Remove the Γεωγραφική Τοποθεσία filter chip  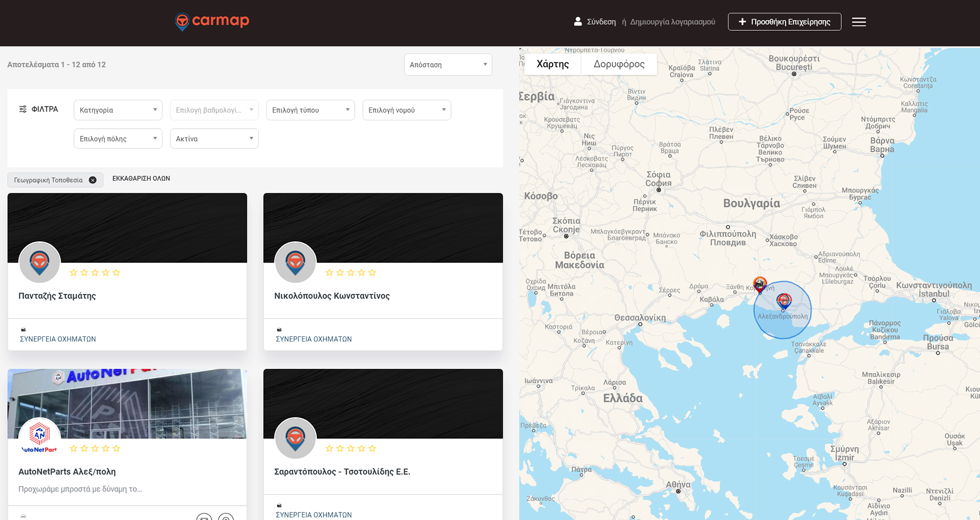pos(93,180)
